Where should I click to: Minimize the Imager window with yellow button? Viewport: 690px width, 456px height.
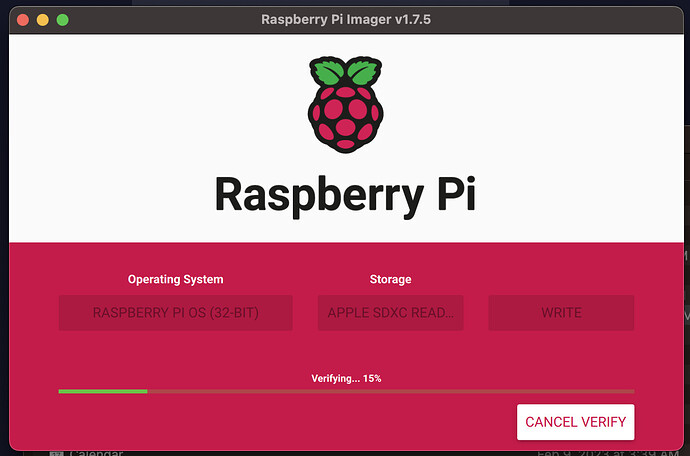(43, 20)
